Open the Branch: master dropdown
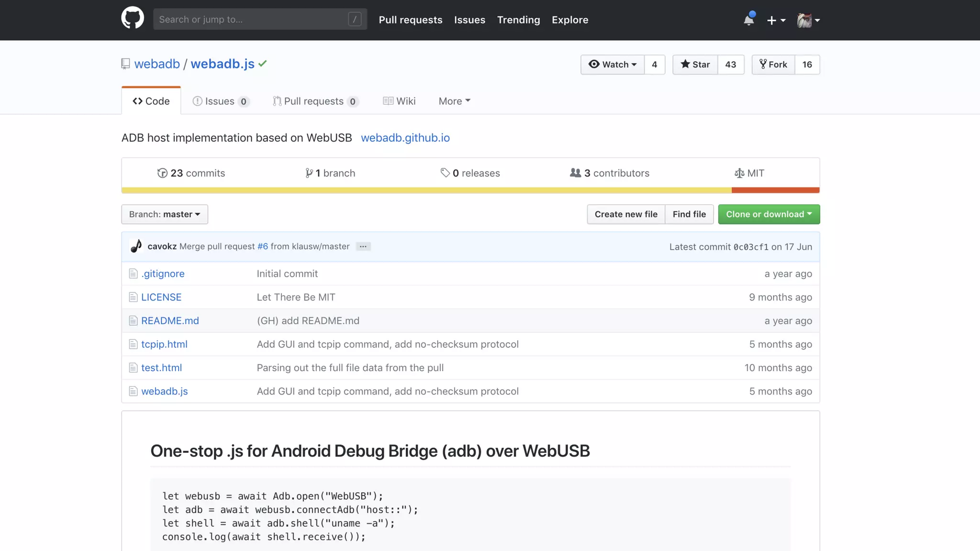980x551 pixels. tap(165, 214)
